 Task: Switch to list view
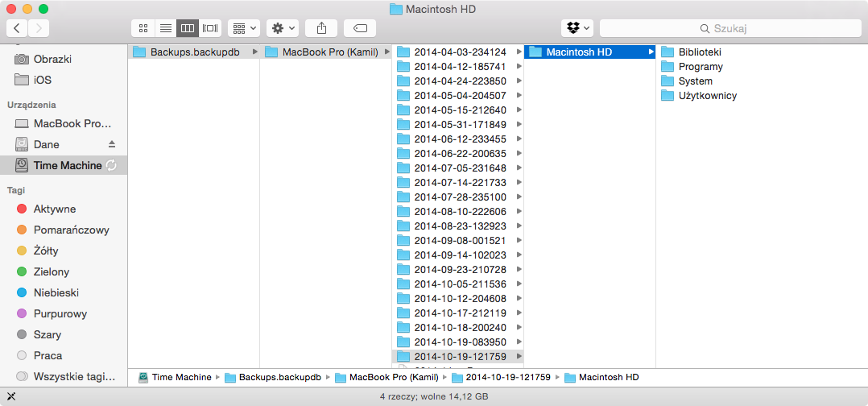coord(165,27)
